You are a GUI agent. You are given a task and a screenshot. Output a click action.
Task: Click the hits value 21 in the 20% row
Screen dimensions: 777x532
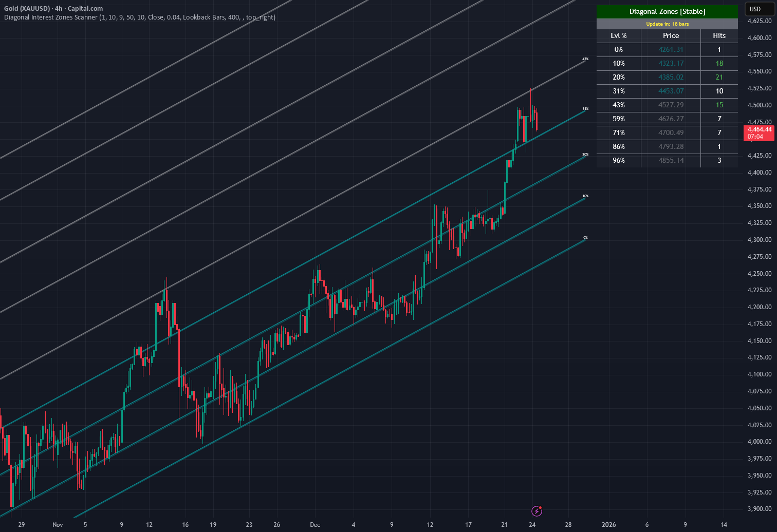pos(719,78)
